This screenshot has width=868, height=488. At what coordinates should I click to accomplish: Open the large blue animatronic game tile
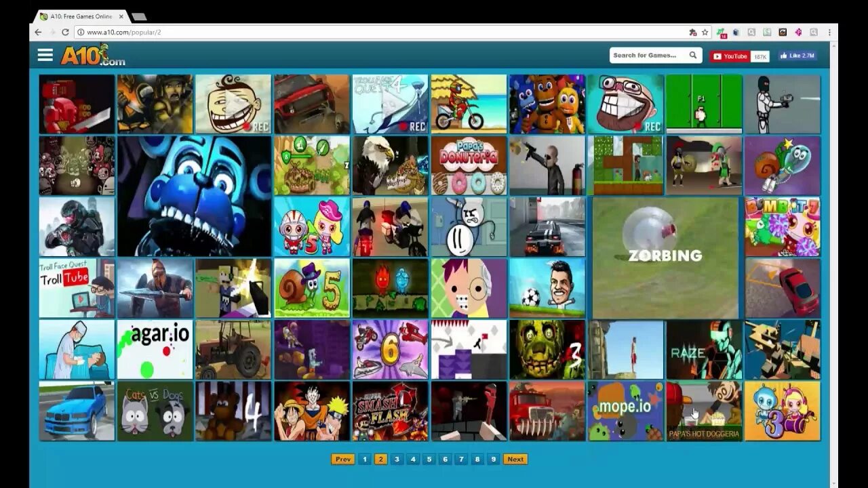pos(194,196)
